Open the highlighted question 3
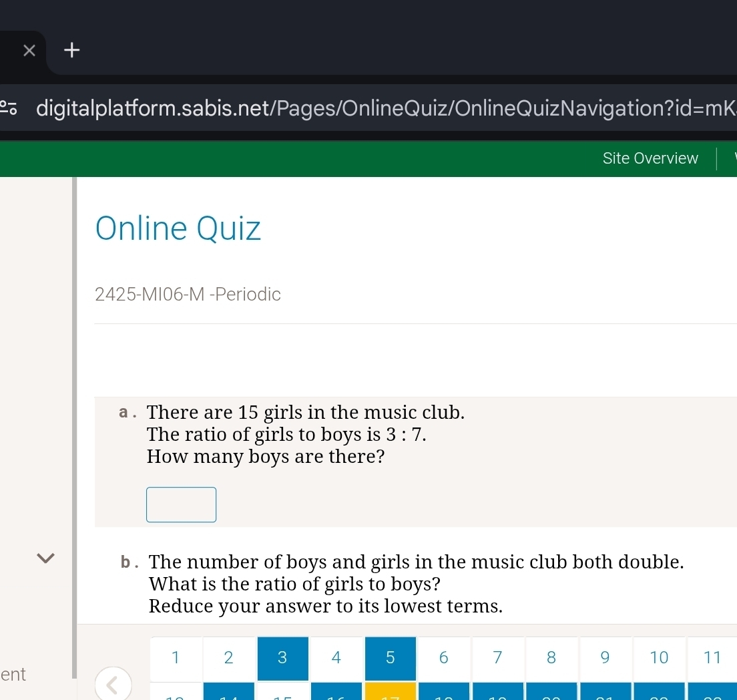 282,658
